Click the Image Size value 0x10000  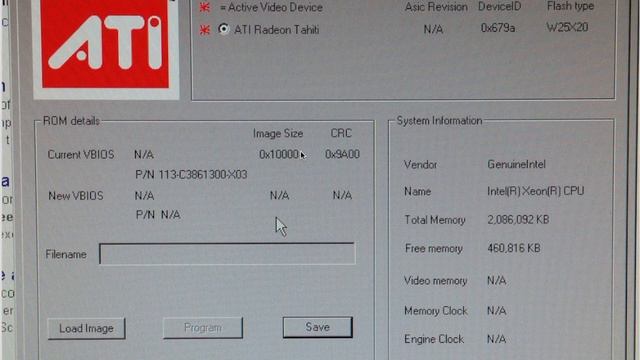[279, 154]
